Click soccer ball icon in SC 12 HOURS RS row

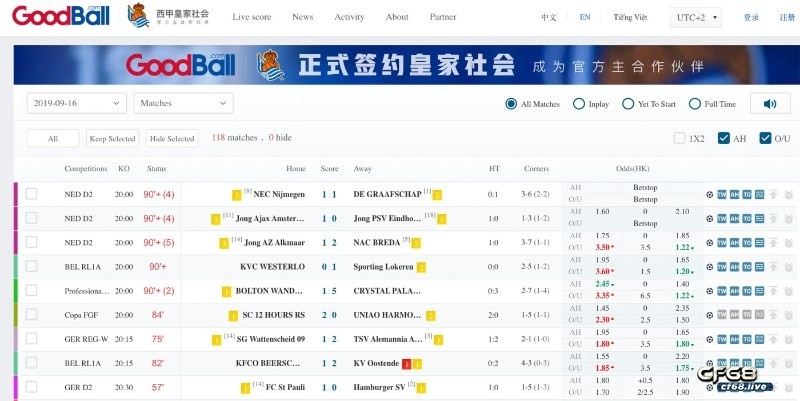point(710,315)
